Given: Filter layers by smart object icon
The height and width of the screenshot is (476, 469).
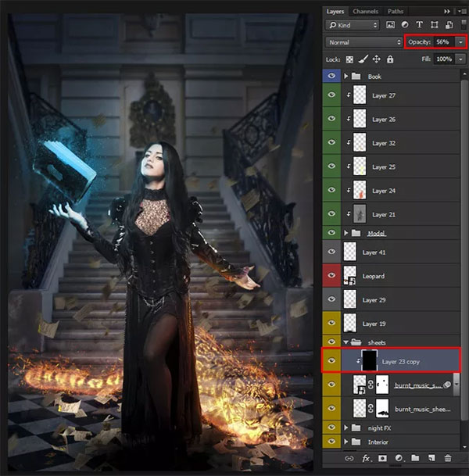Looking at the screenshot, I should coord(449,25).
